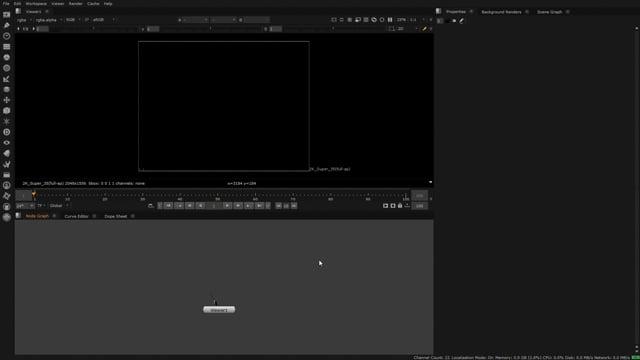This screenshot has height=360, width=640.
Task: Open the Render menu
Action: tap(76, 4)
